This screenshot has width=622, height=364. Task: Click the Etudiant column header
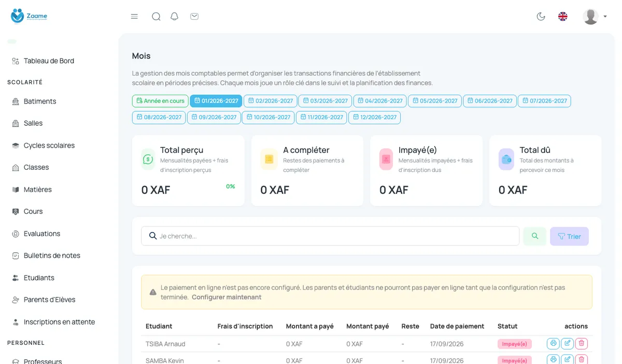point(159,326)
